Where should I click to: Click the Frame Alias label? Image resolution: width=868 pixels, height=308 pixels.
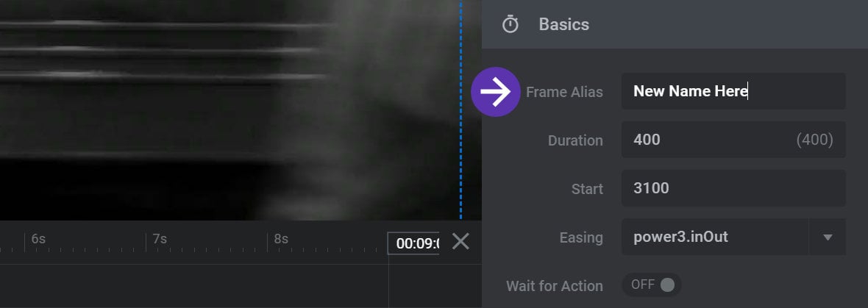tap(564, 92)
